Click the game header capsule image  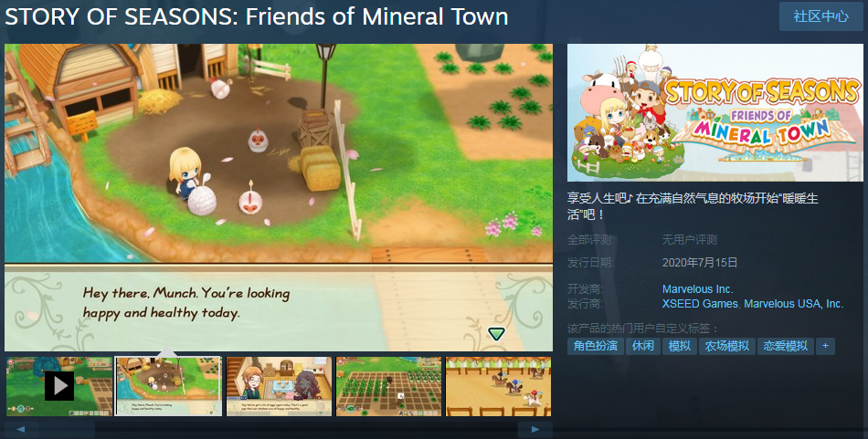tap(715, 112)
